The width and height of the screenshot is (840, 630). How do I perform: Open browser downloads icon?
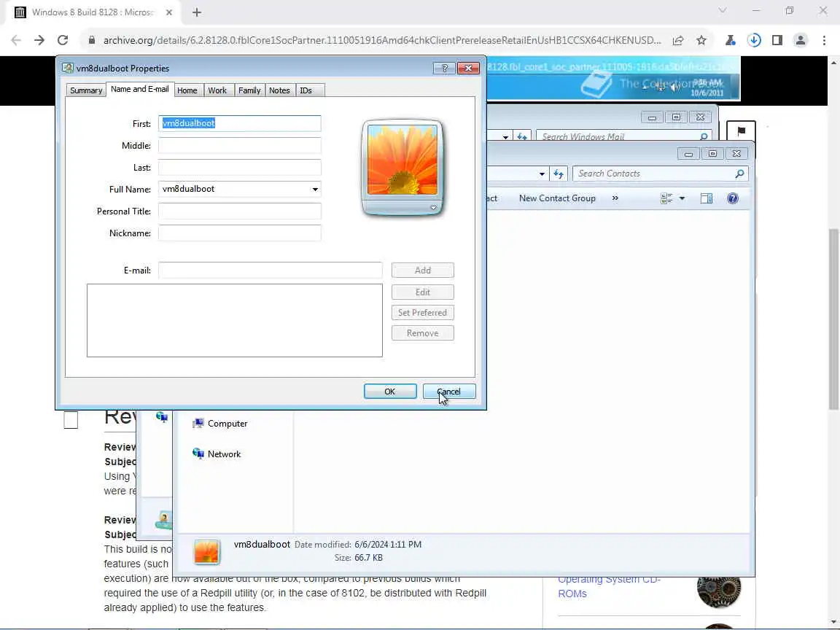tap(754, 40)
